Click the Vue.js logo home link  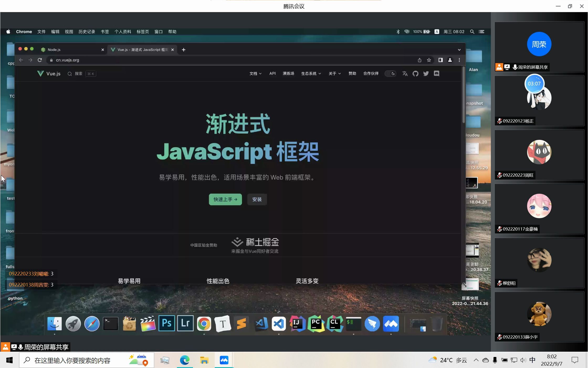coord(49,74)
